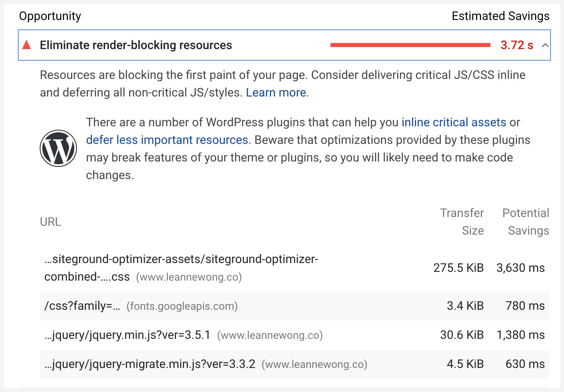Screen dimensions: 564x392
Task: Click the Eliminate render-blocking resources heading
Action: coord(136,45)
